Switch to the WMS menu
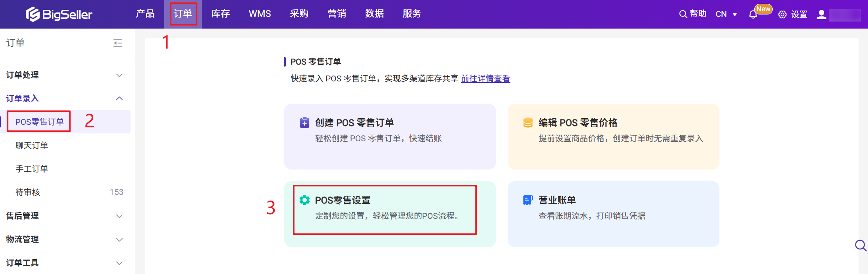 [260, 14]
